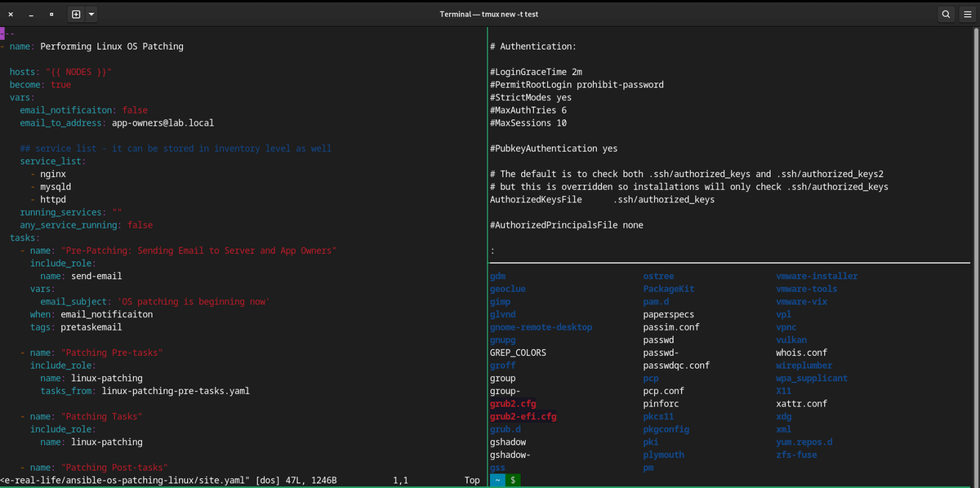Screen dimensions: 980x488
Task: Click the '# Authentication:' comment
Action: point(533,47)
